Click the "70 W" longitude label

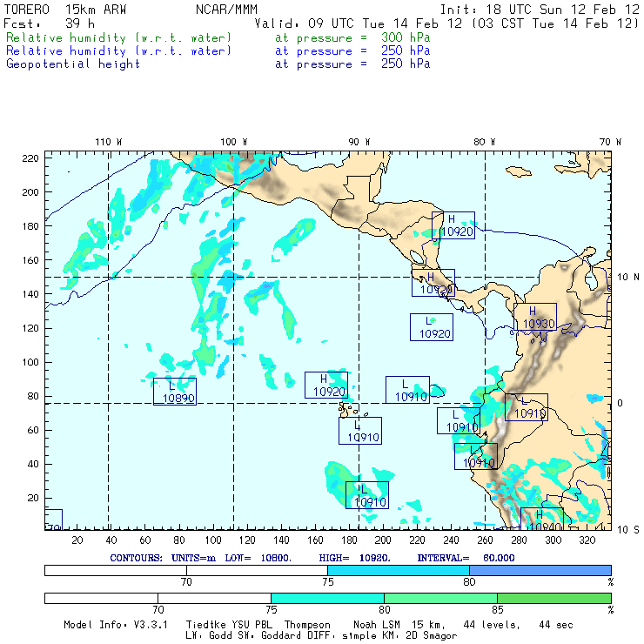pos(610,142)
